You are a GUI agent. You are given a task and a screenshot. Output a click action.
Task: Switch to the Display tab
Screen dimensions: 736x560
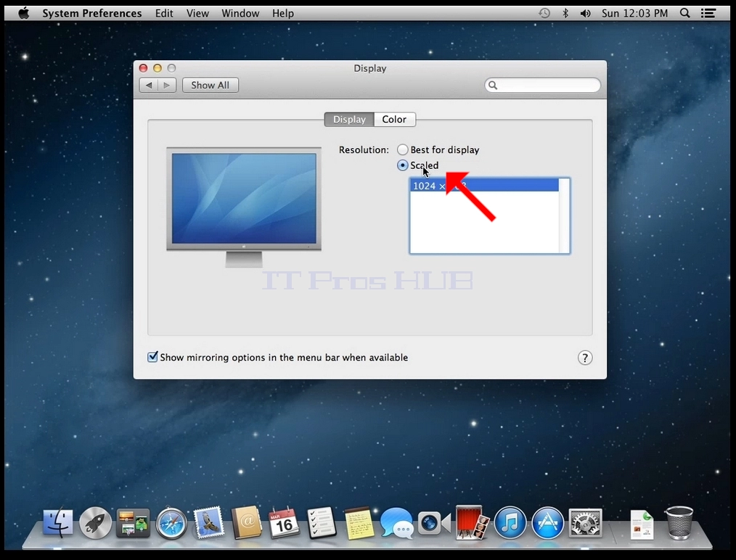coord(349,119)
